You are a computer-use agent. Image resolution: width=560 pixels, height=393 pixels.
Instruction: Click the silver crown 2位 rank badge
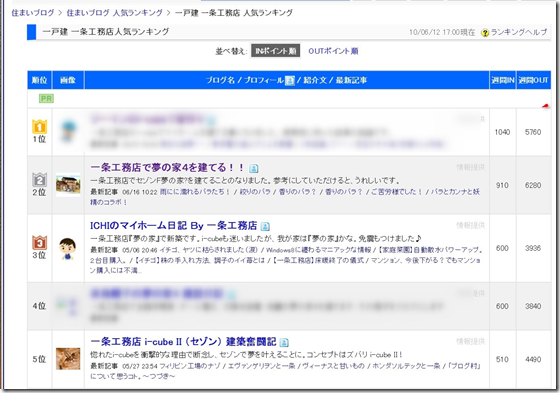tap(40, 180)
